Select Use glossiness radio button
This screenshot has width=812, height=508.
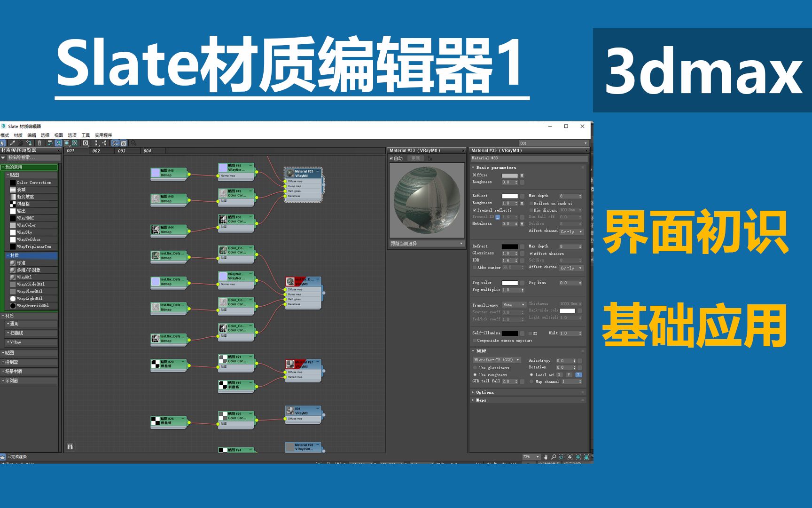[x=475, y=368]
